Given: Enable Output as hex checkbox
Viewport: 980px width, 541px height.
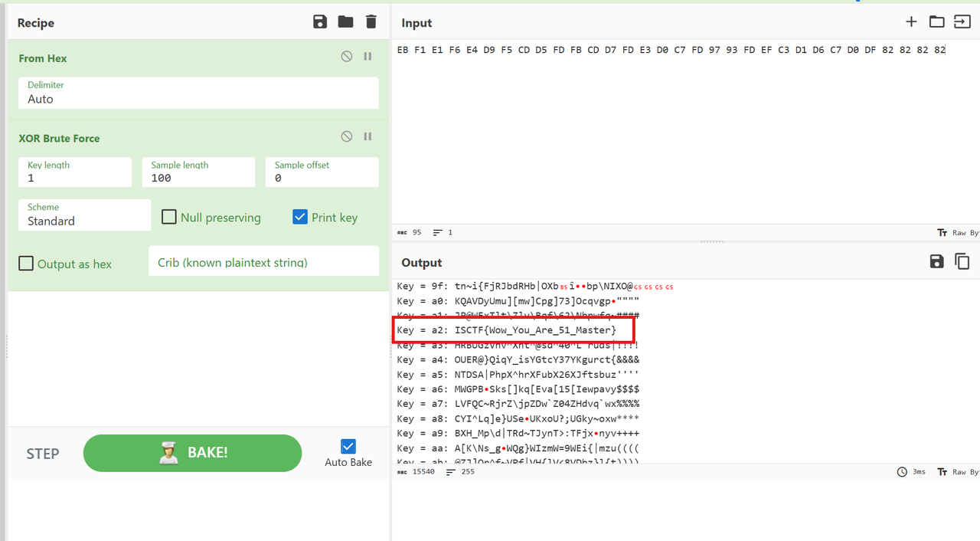Looking at the screenshot, I should [x=26, y=264].
